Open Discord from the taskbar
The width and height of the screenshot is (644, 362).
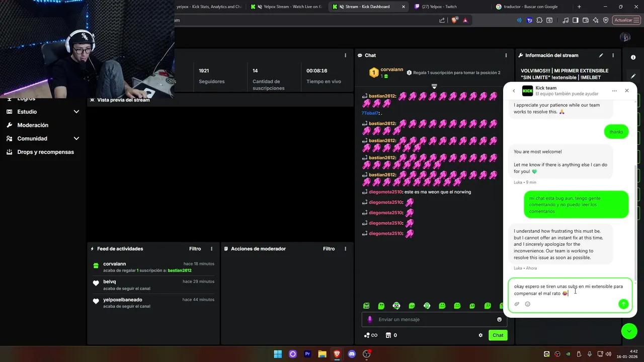[x=352, y=354]
